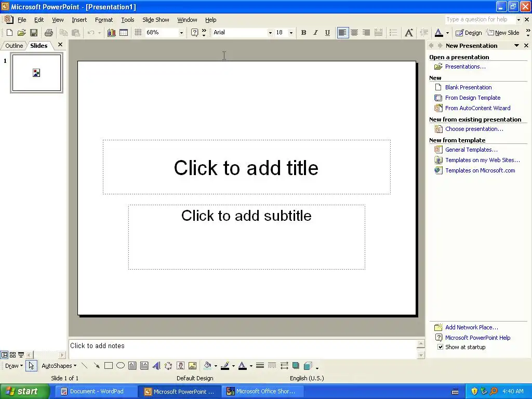The image size is (532, 399).
Task: Click the New blank document icon
Action: point(9,33)
